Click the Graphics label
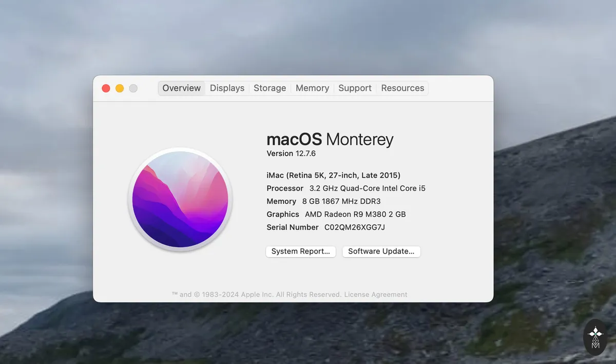This screenshot has height=364, width=616. (x=283, y=214)
